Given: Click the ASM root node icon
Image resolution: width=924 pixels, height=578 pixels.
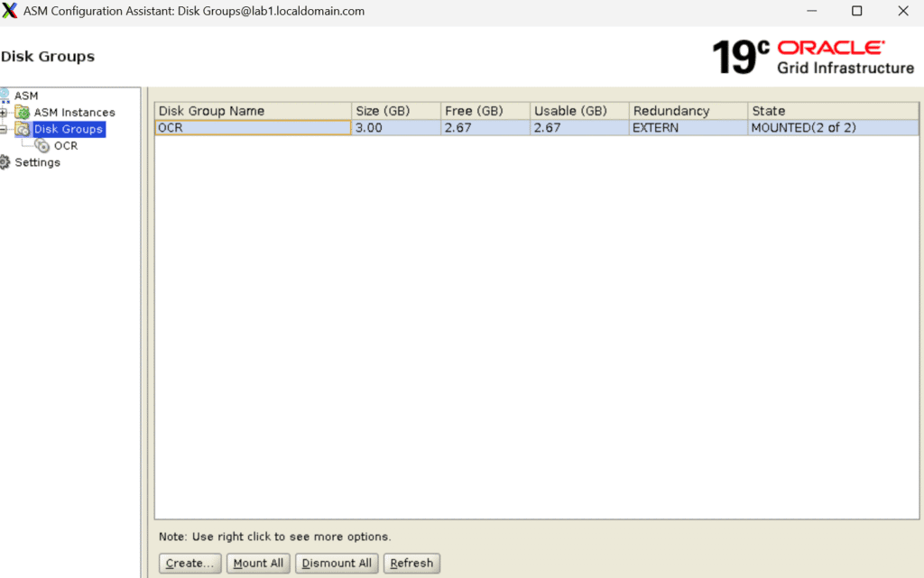Looking at the screenshot, I should point(5,96).
